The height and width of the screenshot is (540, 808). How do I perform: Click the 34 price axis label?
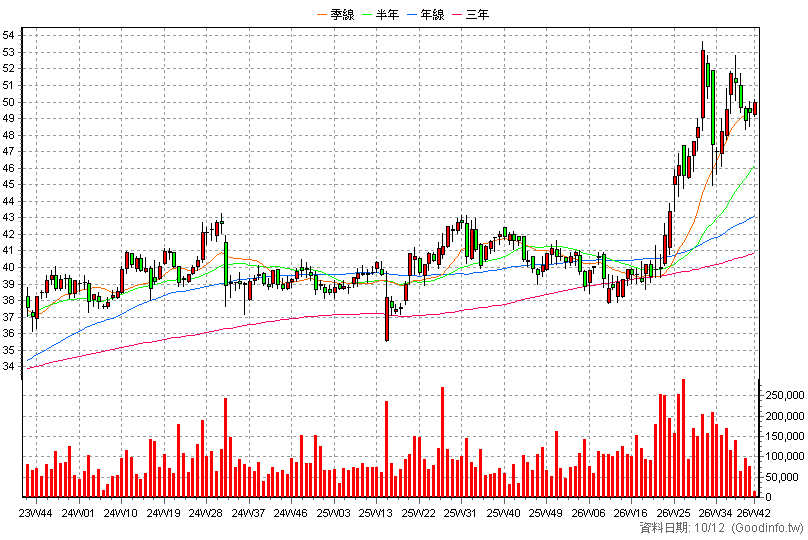pyautogui.click(x=8, y=367)
